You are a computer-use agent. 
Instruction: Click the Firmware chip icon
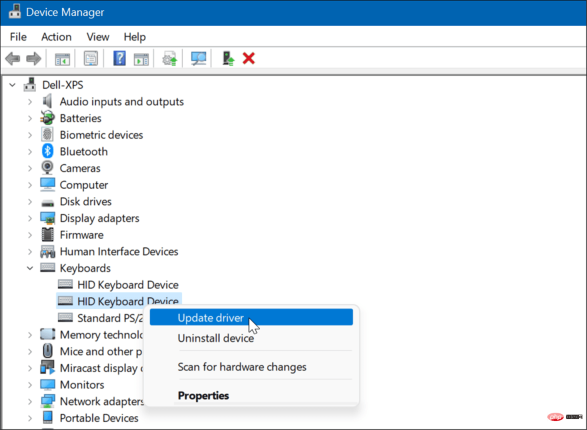tap(48, 235)
